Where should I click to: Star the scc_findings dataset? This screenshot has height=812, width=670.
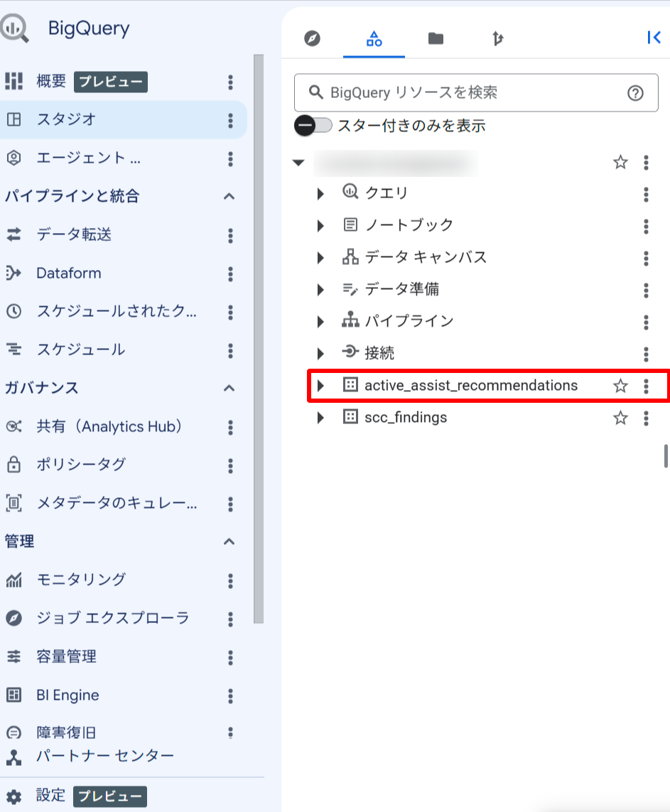coord(620,418)
